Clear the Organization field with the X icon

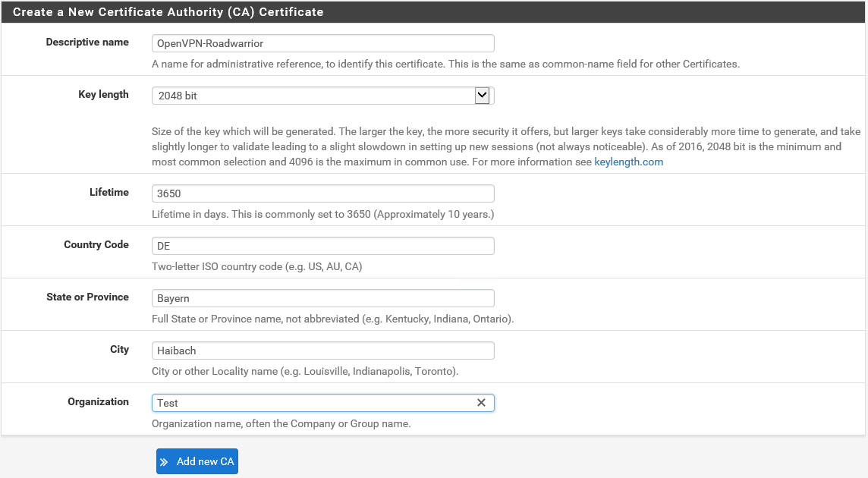tap(481, 403)
